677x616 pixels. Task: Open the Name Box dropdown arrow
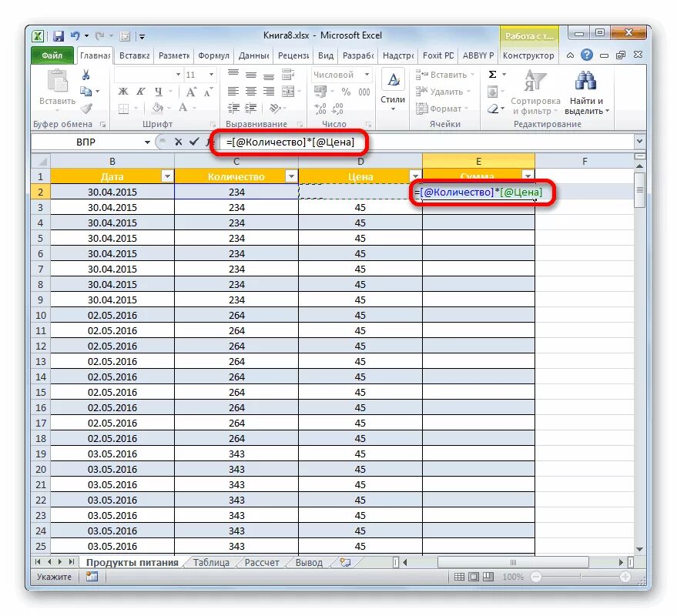147,142
